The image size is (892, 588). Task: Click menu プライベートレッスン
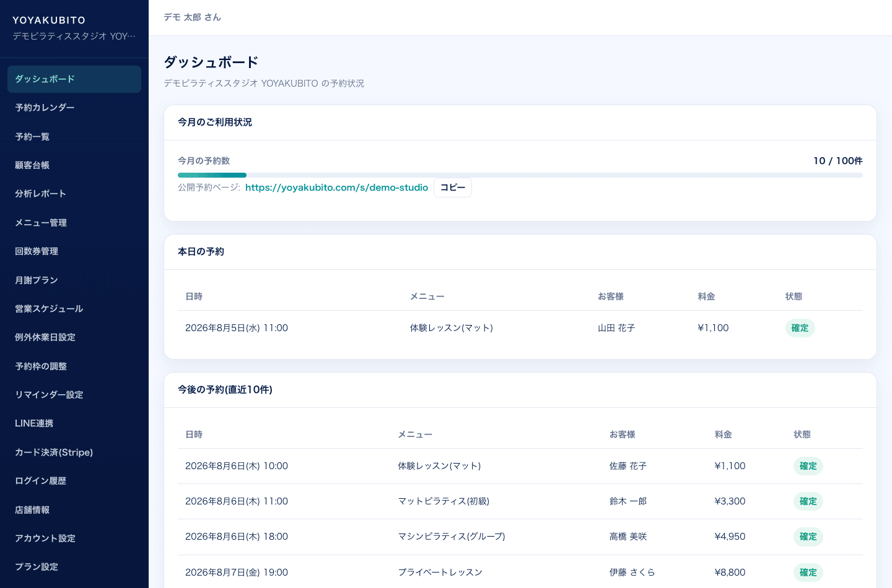coord(440,573)
